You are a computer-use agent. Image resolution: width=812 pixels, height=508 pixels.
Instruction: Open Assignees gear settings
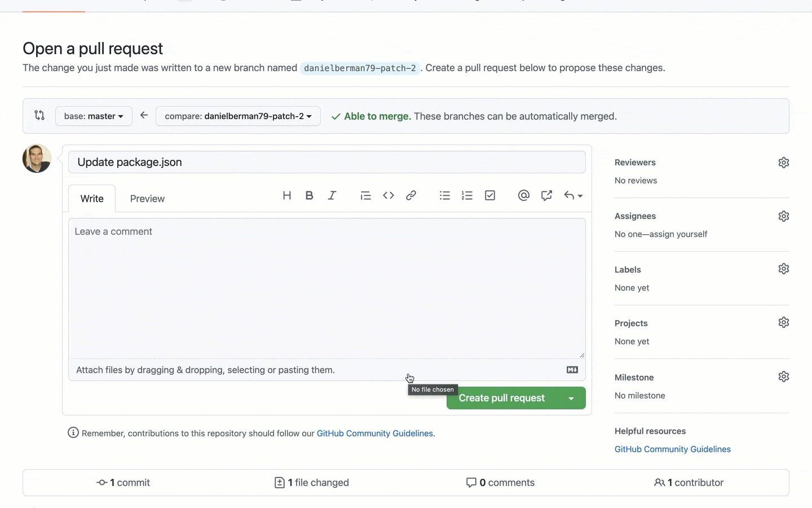click(784, 216)
